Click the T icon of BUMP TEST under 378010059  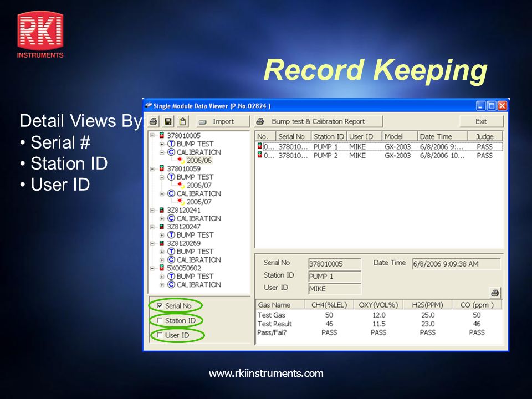(171, 177)
